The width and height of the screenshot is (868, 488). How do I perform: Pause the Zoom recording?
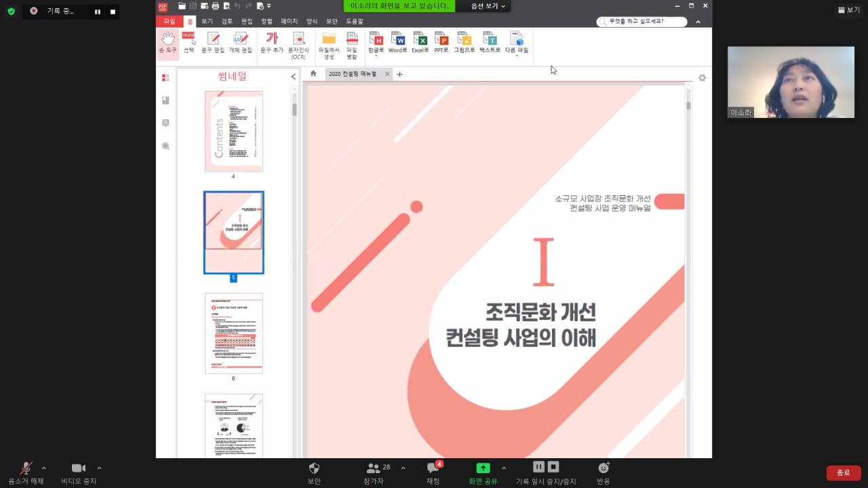[x=538, y=466]
